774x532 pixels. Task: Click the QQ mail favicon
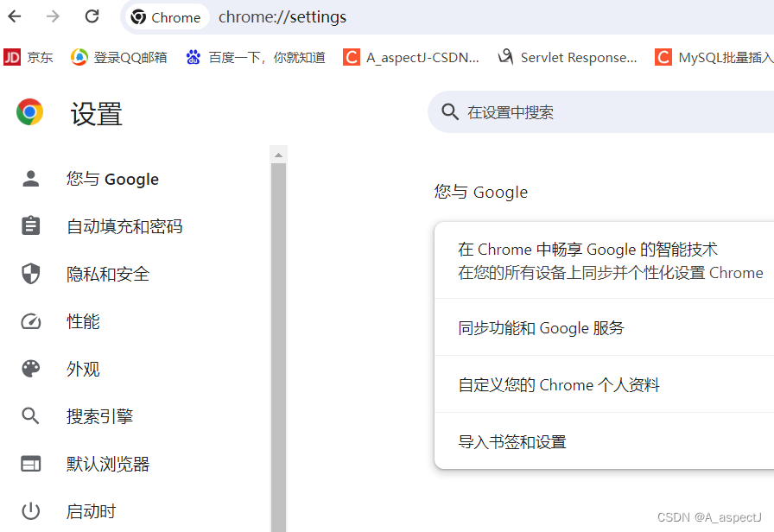click(x=79, y=58)
